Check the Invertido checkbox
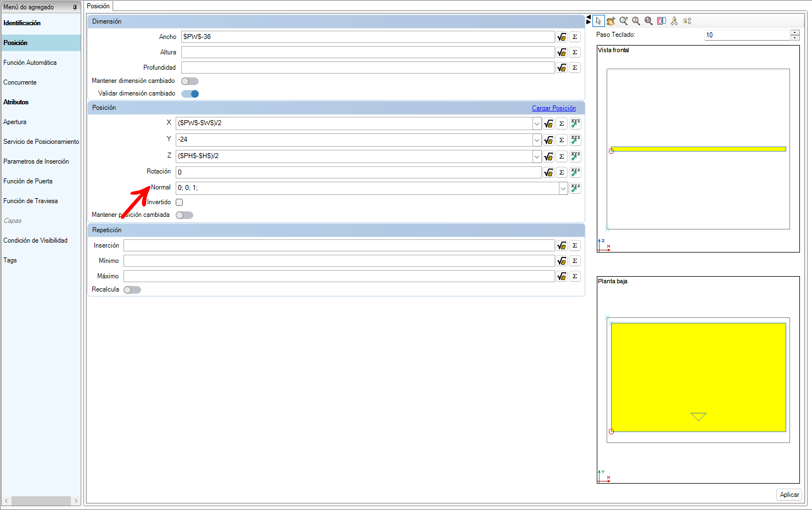Screen dimensions: 812x510 [x=179, y=203]
